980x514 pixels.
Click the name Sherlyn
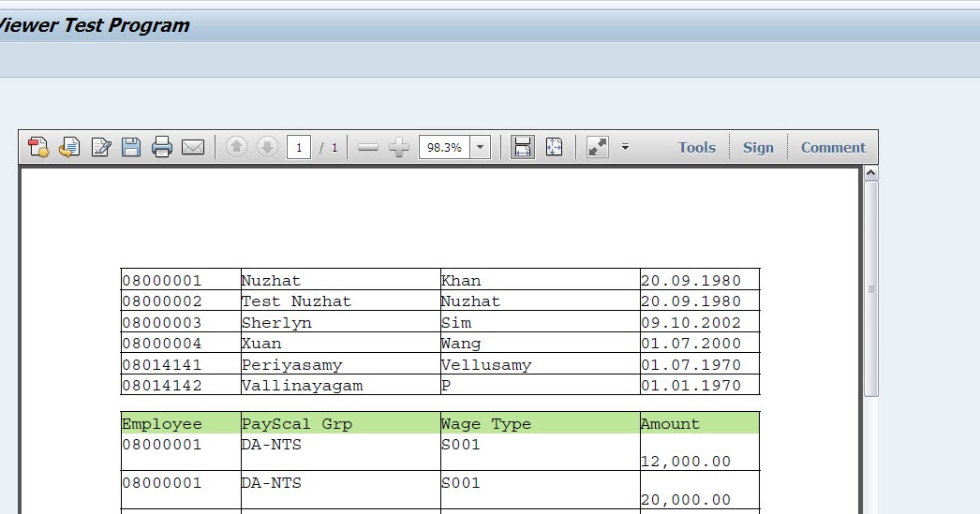[276, 323]
